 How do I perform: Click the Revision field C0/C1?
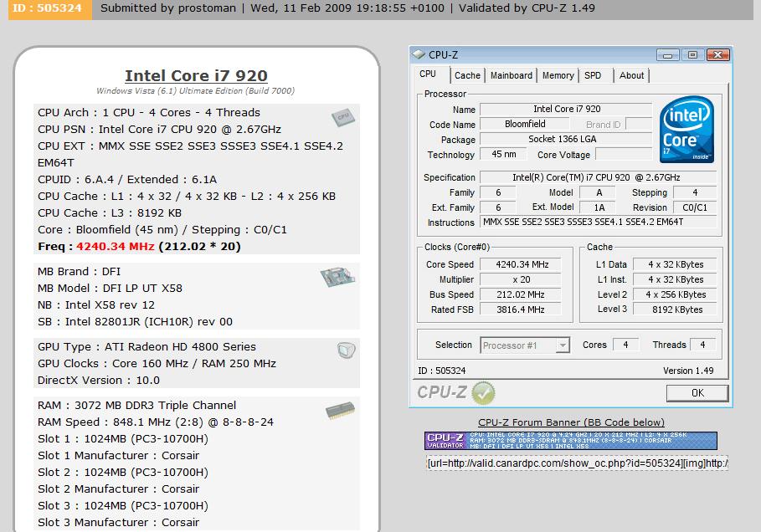[x=695, y=207]
